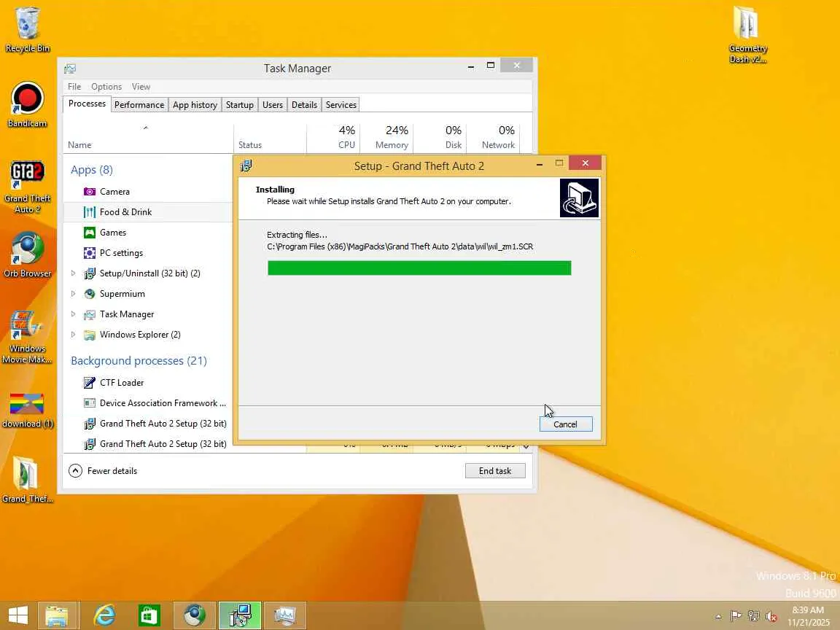Open the Windows Store taskbar icon
The image size is (840, 630).
(x=149, y=615)
